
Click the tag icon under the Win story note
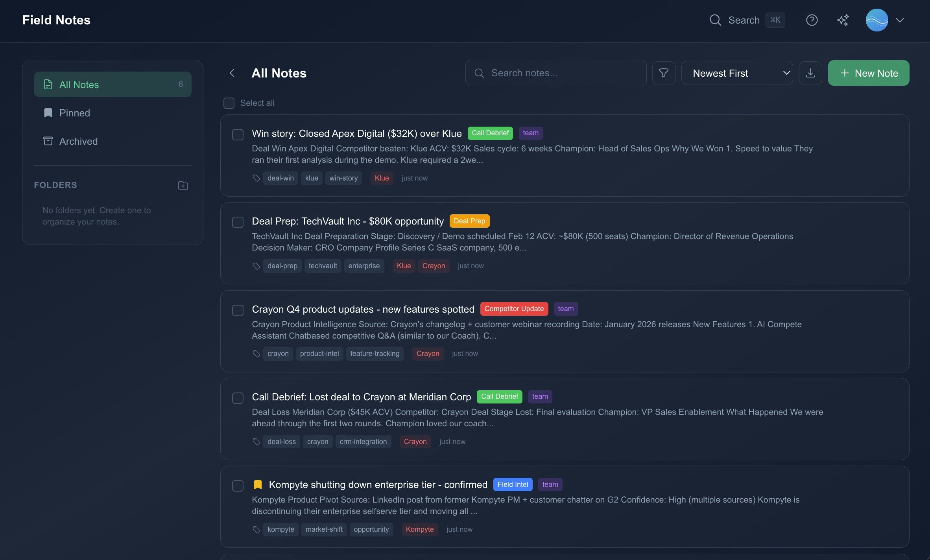coord(256,178)
